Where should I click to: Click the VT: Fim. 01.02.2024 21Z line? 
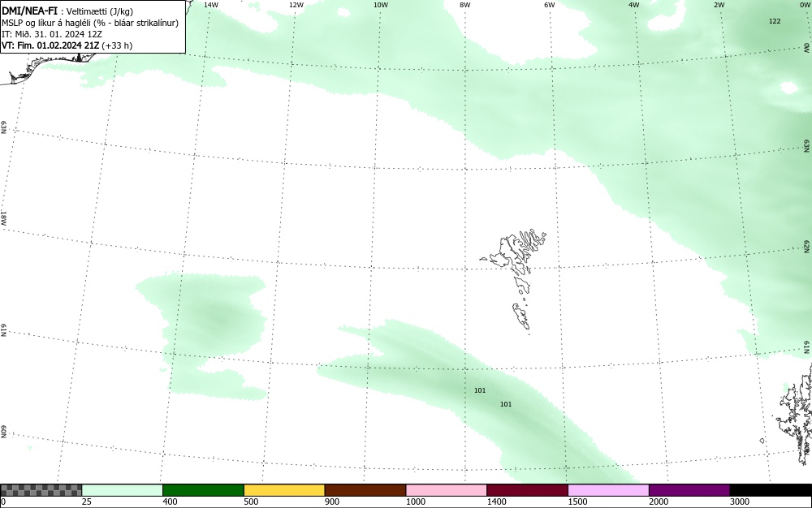67,45
